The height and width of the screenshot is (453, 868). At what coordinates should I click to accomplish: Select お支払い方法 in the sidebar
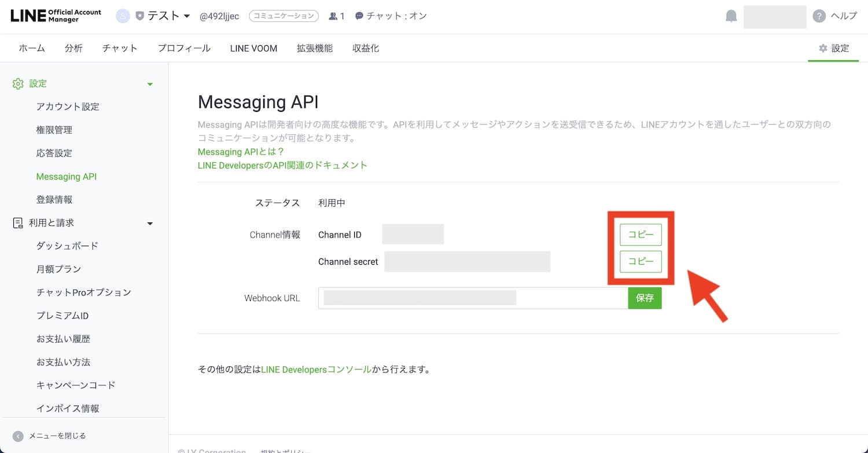tap(63, 361)
